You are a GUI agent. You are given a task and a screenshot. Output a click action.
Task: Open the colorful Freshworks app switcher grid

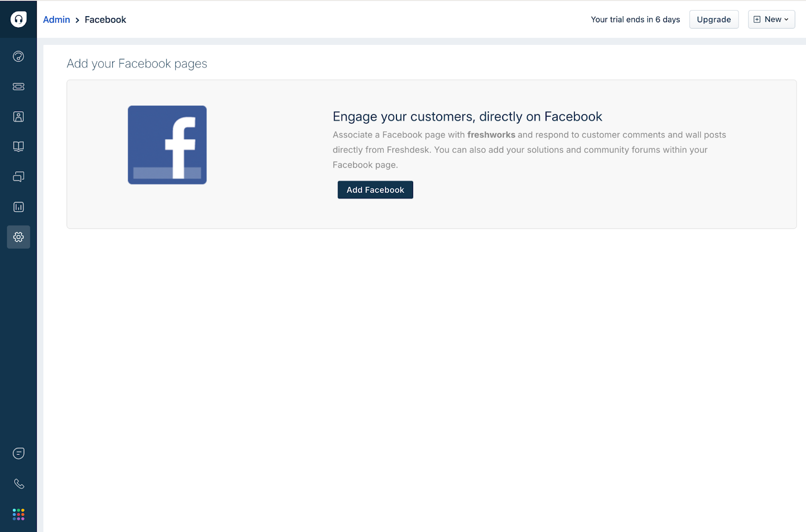click(x=19, y=514)
